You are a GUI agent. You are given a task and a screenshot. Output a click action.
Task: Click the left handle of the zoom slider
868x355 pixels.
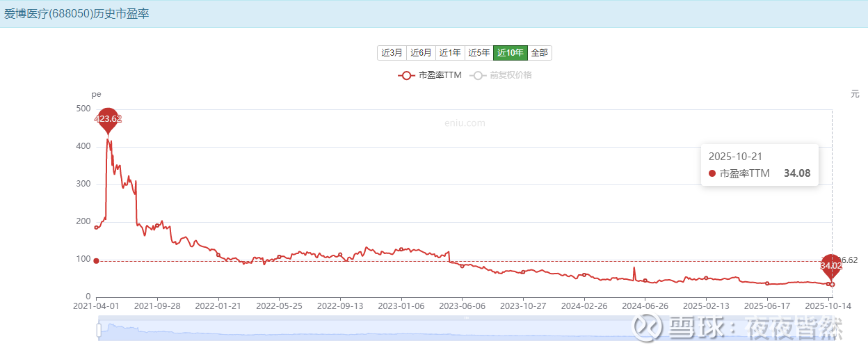coord(99,330)
